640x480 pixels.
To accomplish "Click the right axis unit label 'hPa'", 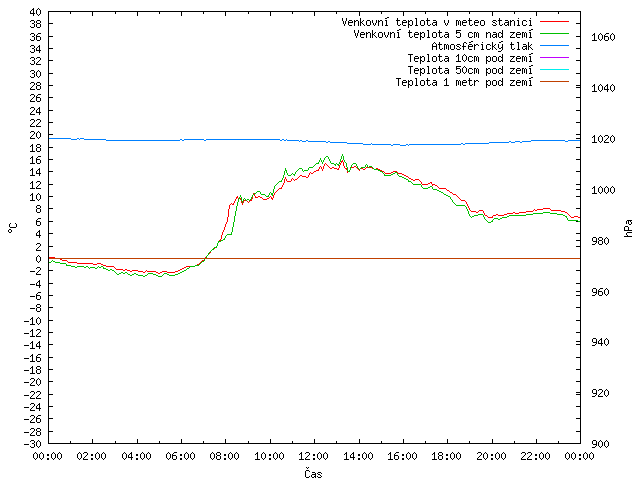I will [628, 228].
